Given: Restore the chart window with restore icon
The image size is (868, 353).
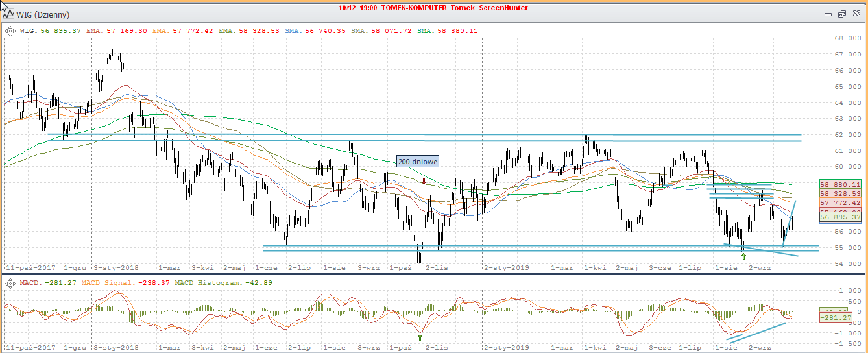Looking at the screenshot, I should [842, 14].
